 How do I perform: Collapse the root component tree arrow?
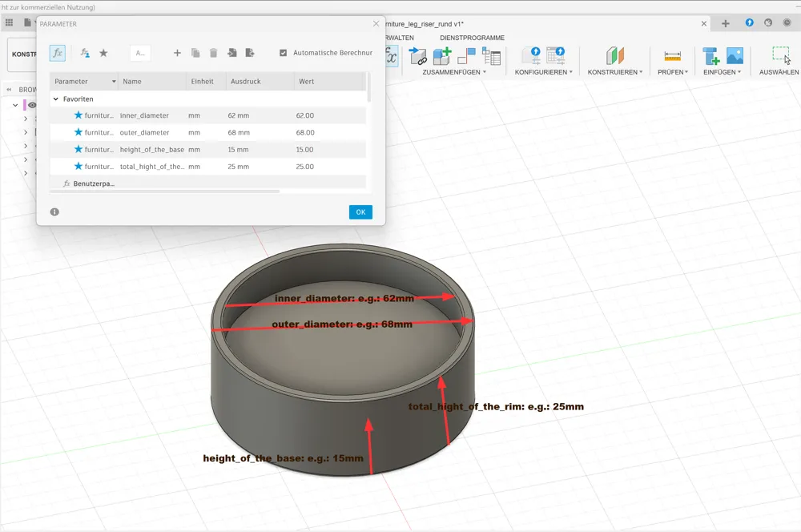pyautogui.click(x=15, y=105)
